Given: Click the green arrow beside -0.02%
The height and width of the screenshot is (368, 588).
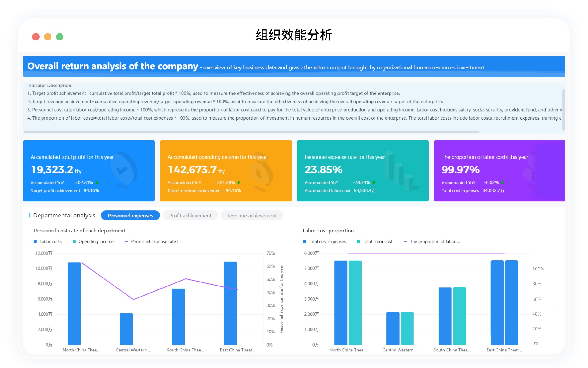Looking at the screenshot, I should (502, 182).
